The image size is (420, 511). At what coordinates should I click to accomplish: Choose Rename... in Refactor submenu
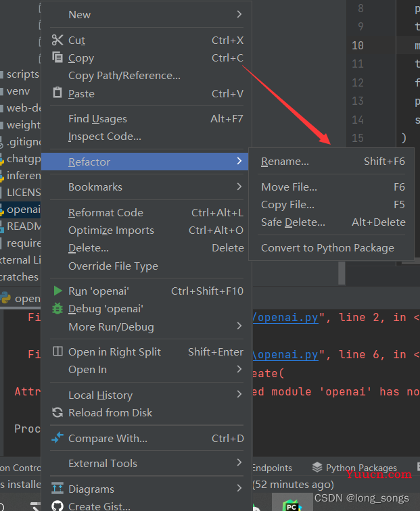[332, 162]
